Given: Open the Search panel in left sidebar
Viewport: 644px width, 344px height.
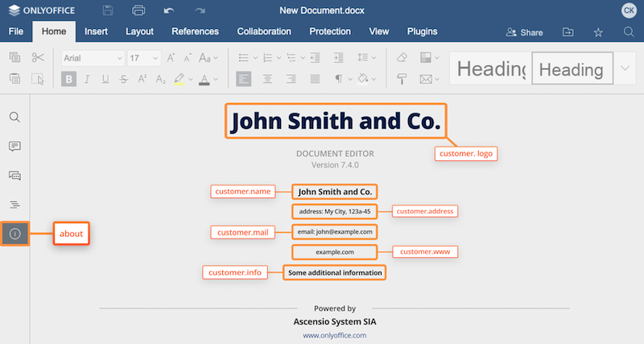Looking at the screenshot, I should click(14, 117).
